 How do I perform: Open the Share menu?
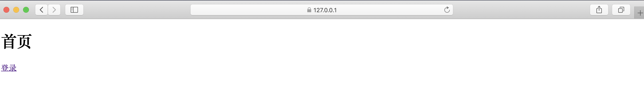coord(599,10)
